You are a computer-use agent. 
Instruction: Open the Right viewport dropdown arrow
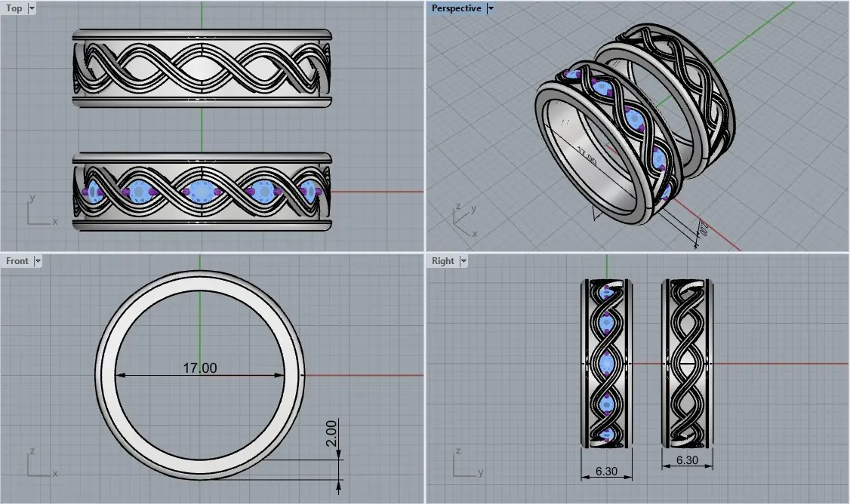[x=463, y=260]
